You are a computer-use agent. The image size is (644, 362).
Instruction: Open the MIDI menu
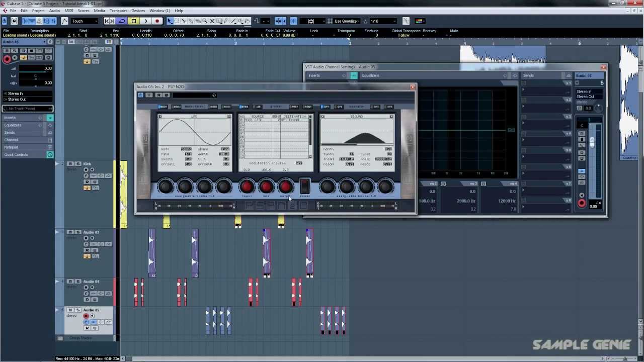(68, 11)
